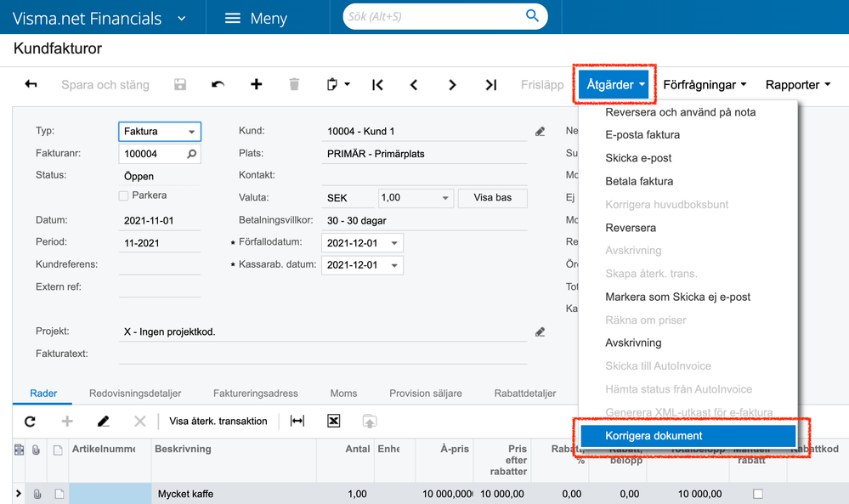The height and width of the screenshot is (504, 849).
Task: Open the Åtgärder dropdown menu
Action: click(x=614, y=84)
